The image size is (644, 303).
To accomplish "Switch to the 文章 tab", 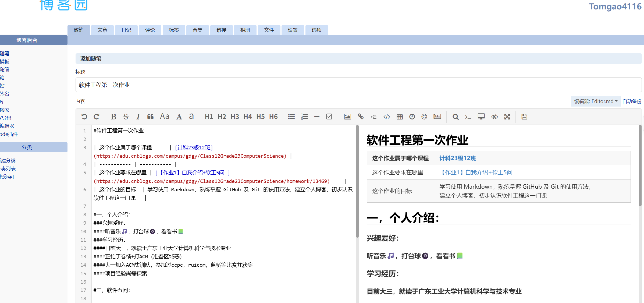I will (x=102, y=30).
